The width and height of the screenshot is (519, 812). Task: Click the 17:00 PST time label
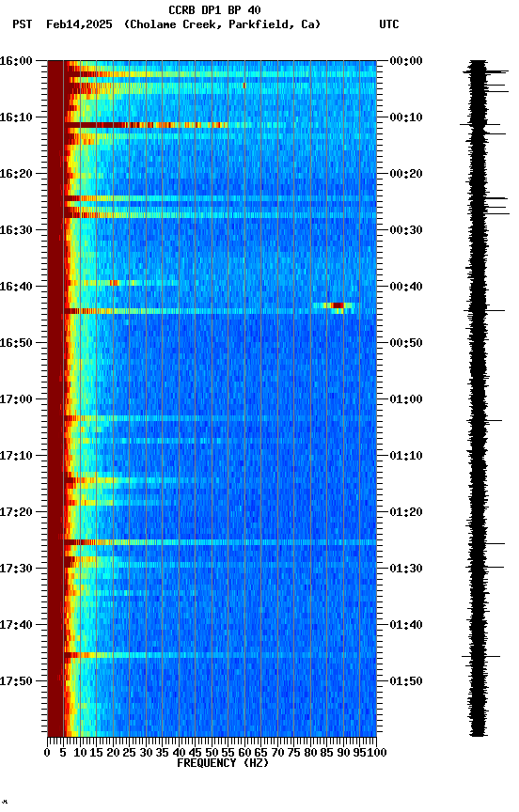[16, 399]
